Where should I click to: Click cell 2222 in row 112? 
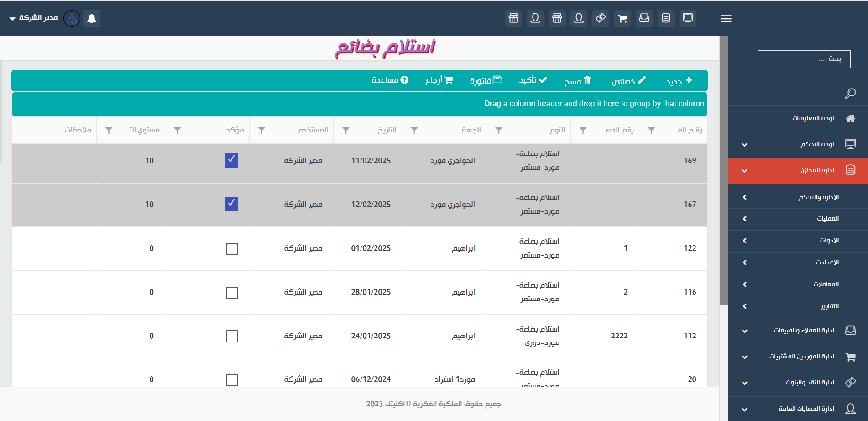(x=619, y=336)
